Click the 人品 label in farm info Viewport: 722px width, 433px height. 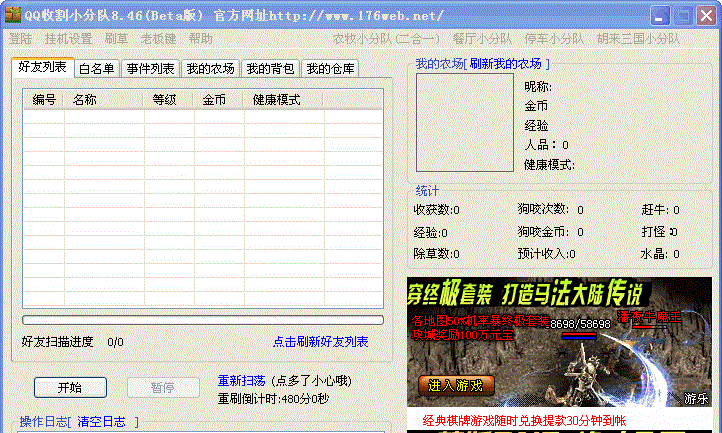point(547,145)
